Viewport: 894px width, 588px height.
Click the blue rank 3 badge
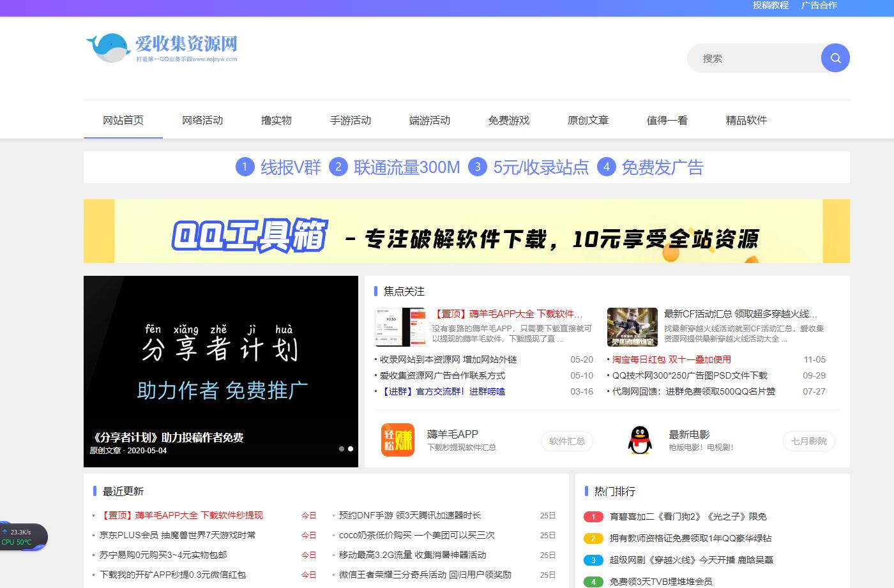[593, 561]
